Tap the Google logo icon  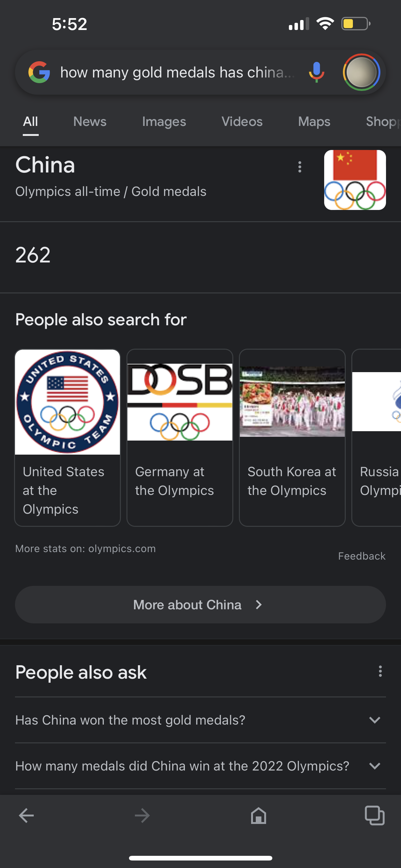[39, 72]
